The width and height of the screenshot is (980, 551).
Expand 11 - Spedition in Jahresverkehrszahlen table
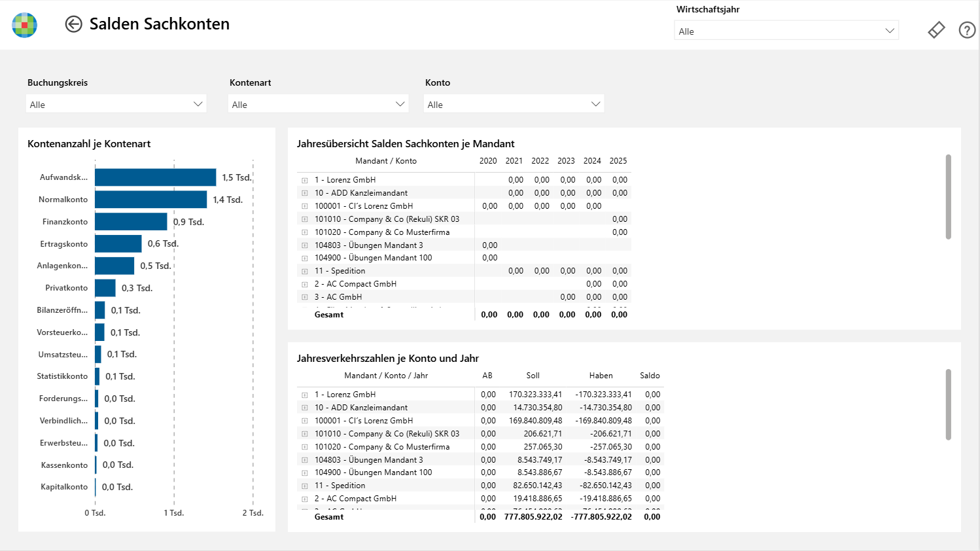(305, 486)
